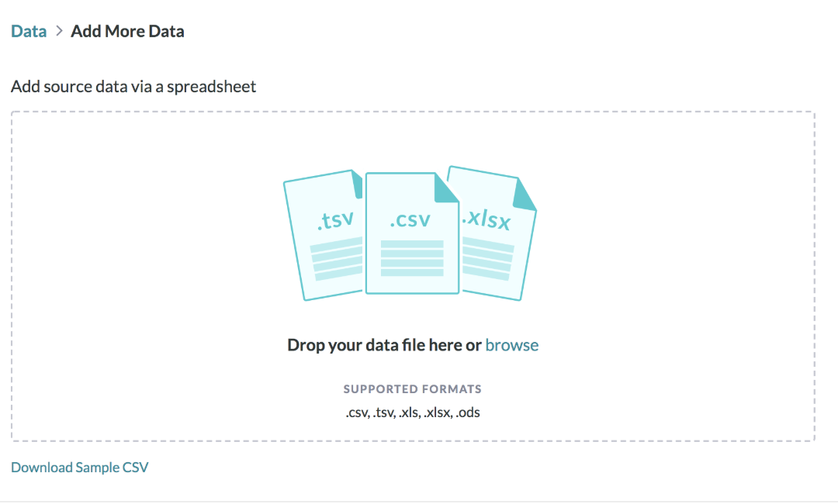Go back to the Data breadcrumb
Screen dimensions: 838x504
(29, 32)
